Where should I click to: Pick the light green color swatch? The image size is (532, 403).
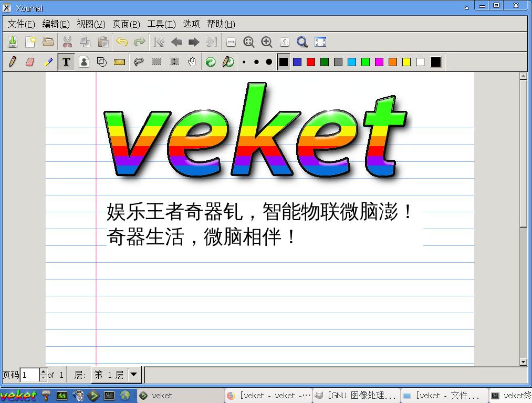[x=366, y=62]
